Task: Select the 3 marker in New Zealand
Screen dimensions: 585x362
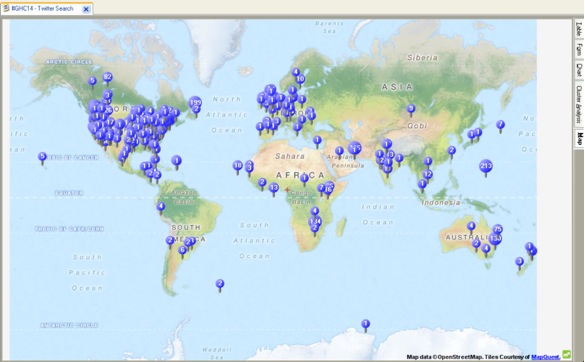Action: (519, 262)
